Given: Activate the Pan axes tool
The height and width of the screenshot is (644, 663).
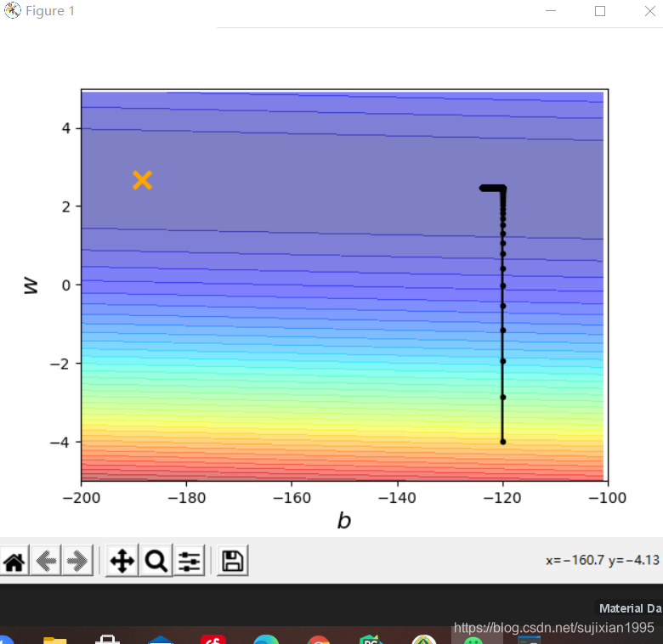Looking at the screenshot, I should (x=122, y=562).
